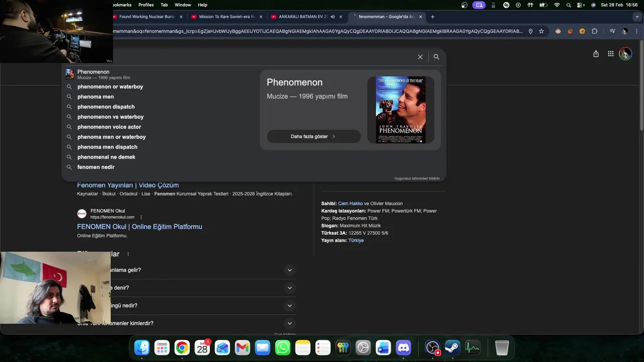Expand the question ending 'üngü nedir?'

pos(289,306)
